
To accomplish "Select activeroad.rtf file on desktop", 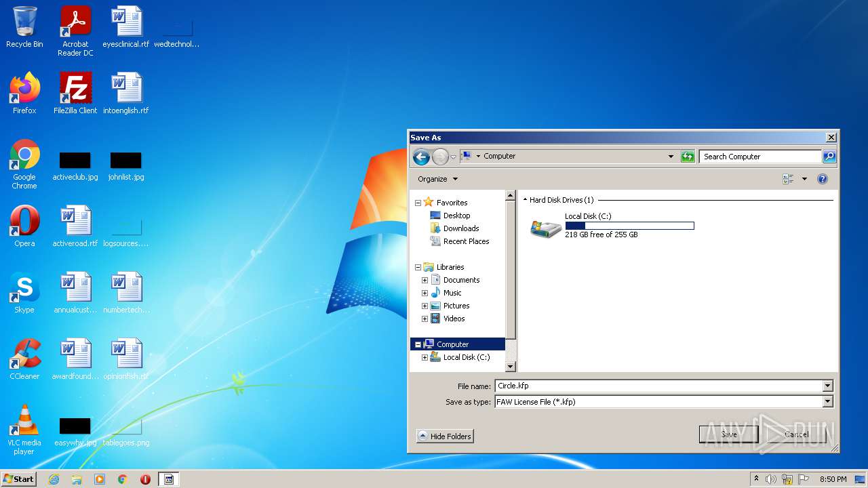I will 75,226.
